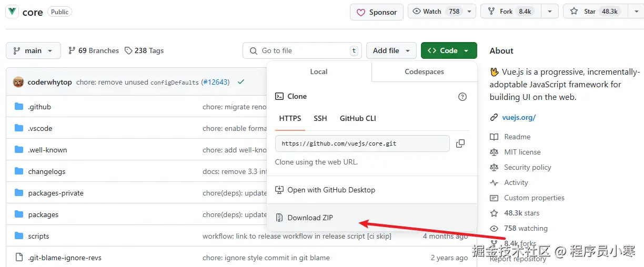The width and height of the screenshot is (644, 267).
Task: Expand the Fork options dropdown arrow
Action: (550, 12)
